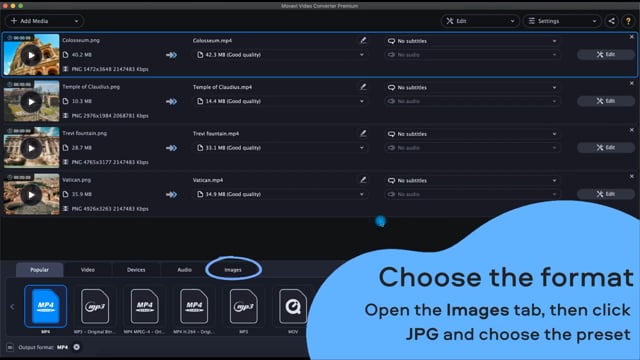Expand the 14.4 MB quality dropdown
640x360 pixels.
pyautogui.click(x=280, y=101)
